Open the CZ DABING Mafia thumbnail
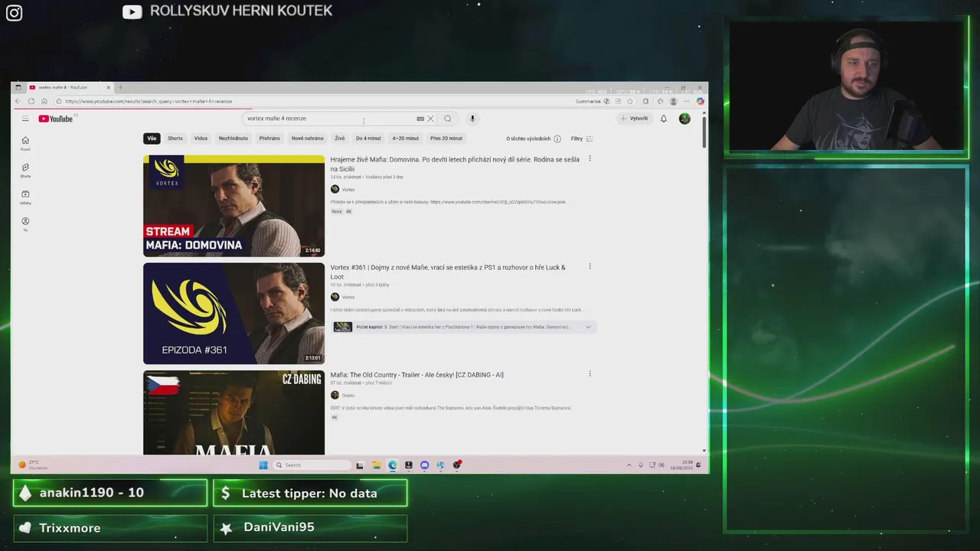The width and height of the screenshot is (980, 551). tap(234, 413)
